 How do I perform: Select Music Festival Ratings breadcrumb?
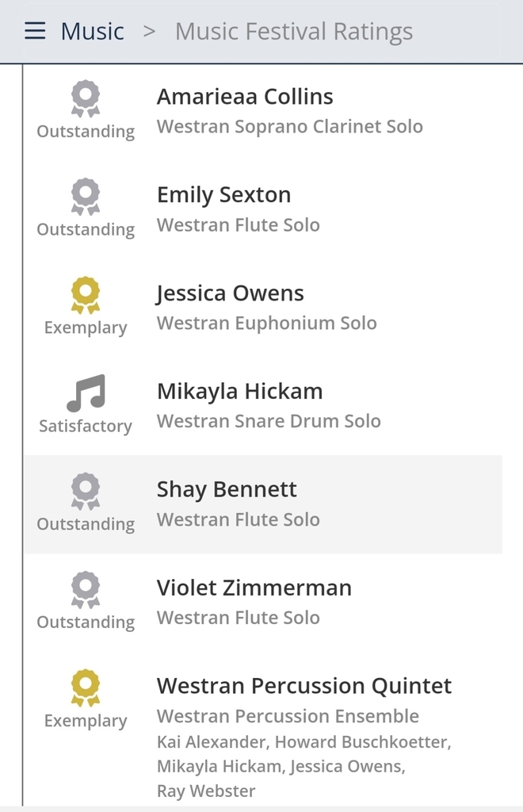click(294, 32)
